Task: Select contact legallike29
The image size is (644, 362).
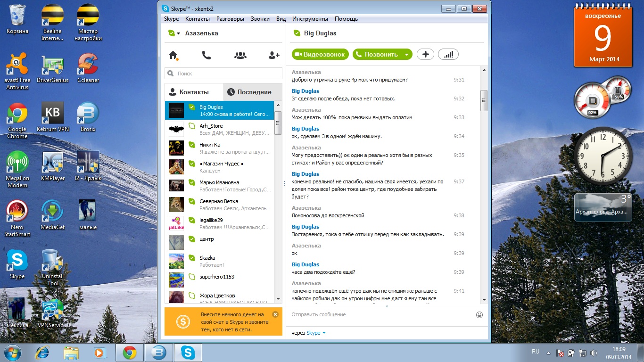Action: 219,223
